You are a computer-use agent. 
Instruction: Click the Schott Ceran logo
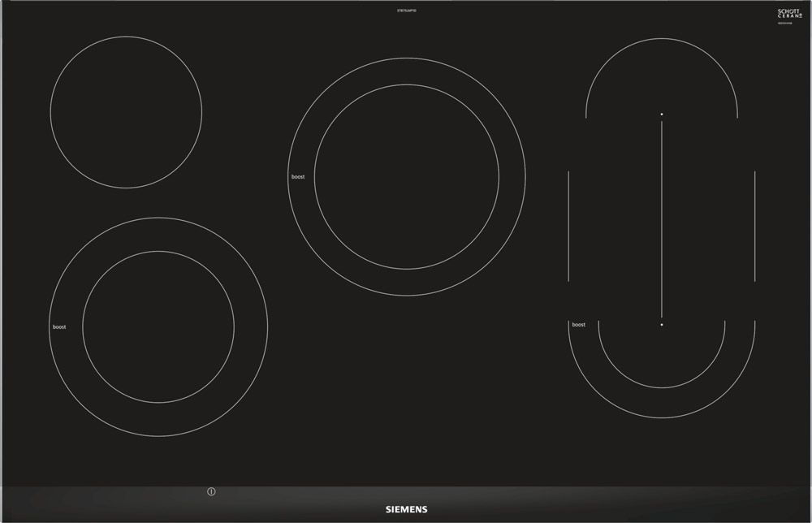788,14
